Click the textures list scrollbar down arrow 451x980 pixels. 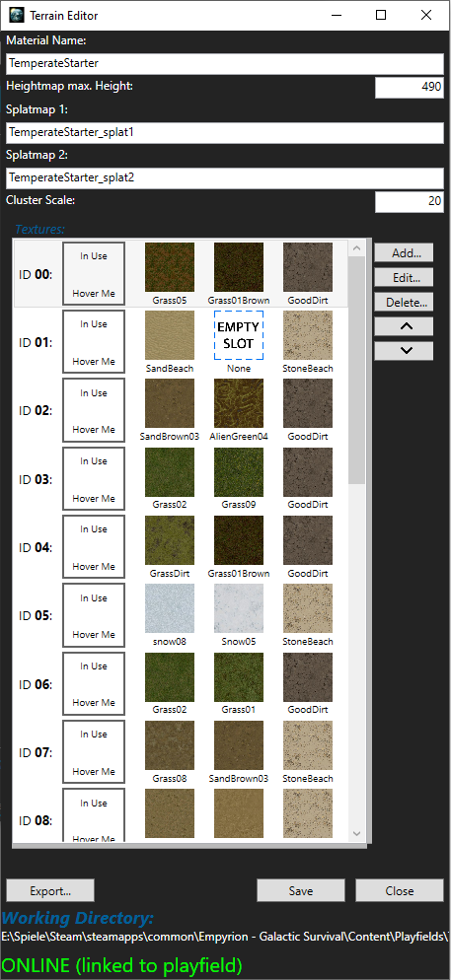click(356, 833)
